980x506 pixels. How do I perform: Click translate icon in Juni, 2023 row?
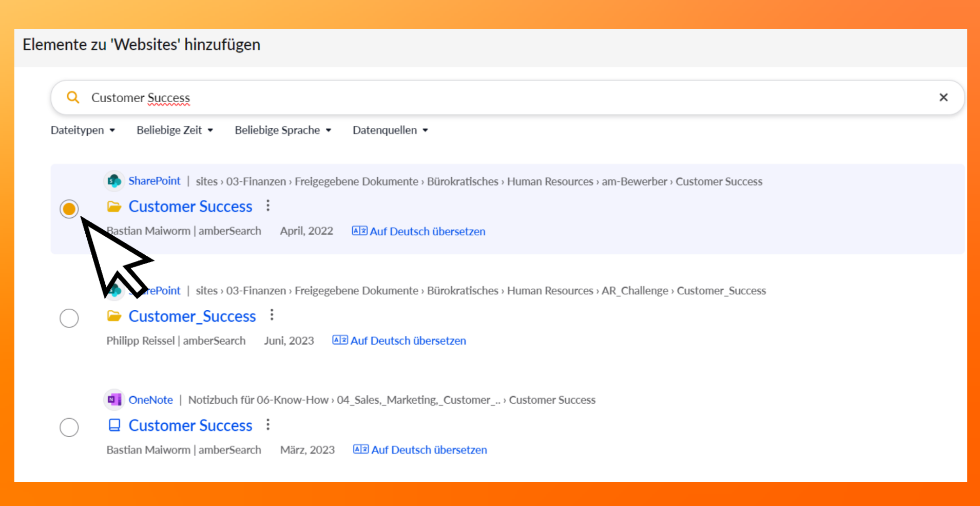[340, 340]
